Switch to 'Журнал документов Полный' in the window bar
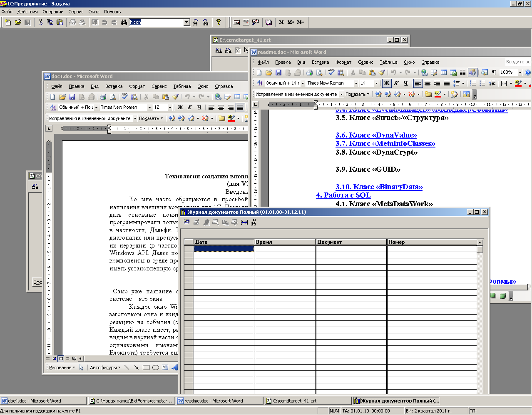The width and height of the screenshot is (532, 415). click(x=396, y=401)
